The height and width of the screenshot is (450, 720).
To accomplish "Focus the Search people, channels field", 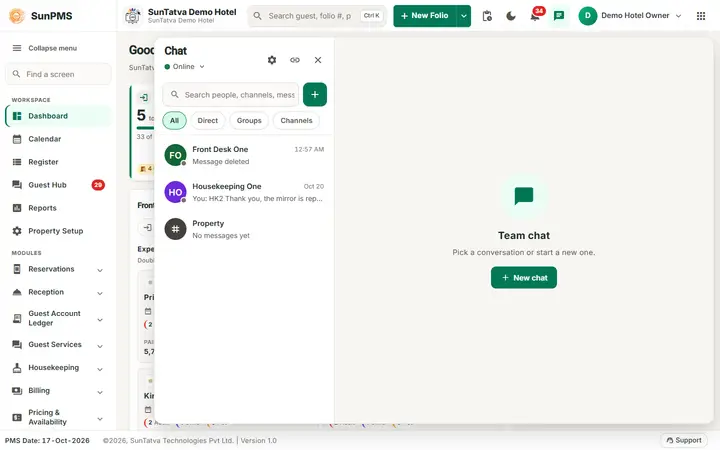I will pyautogui.click(x=231, y=95).
